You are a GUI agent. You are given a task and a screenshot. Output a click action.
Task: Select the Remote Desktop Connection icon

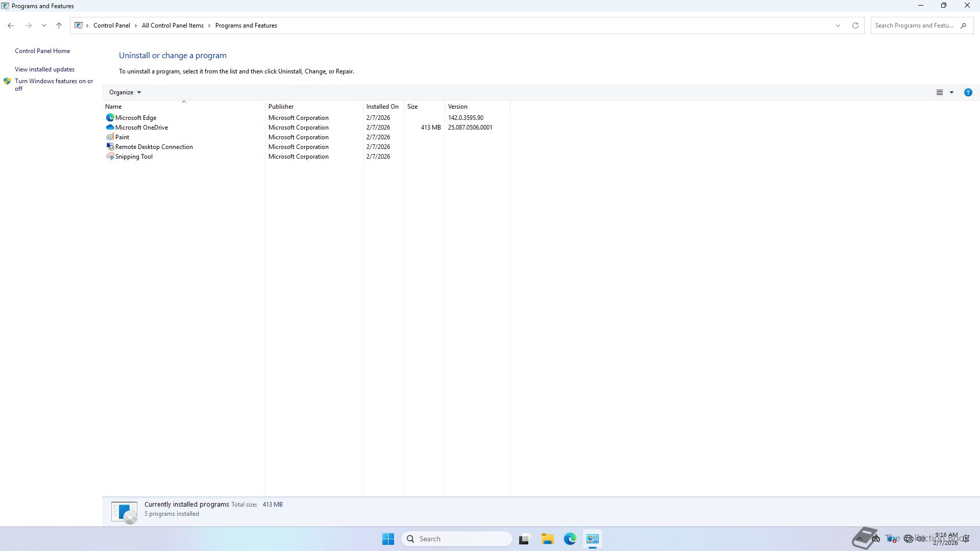coord(110,147)
